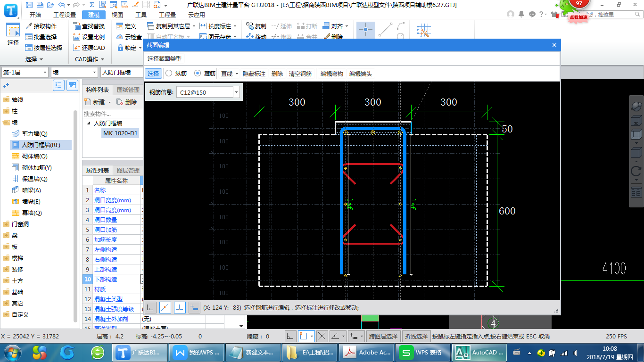Click the 还原CAD restore tool
Viewport: 644px width, 362px height.
pyautogui.click(x=89, y=48)
